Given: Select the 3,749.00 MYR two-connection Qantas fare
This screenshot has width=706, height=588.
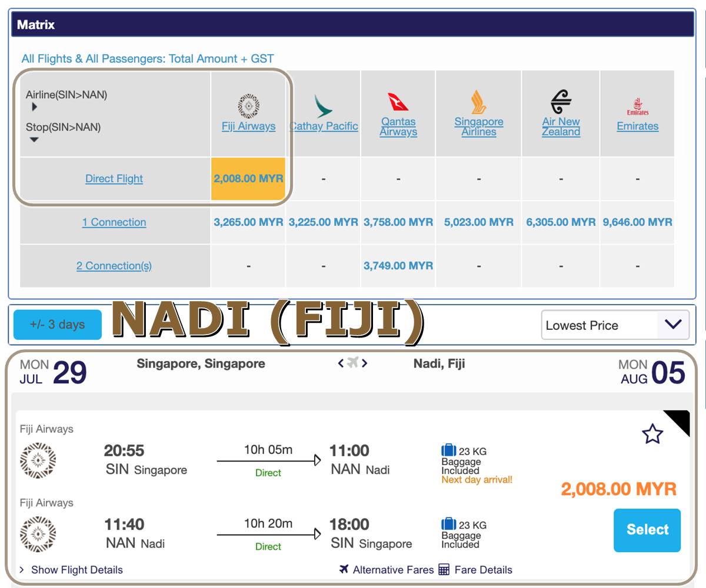Looking at the screenshot, I should (x=398, y=266).
